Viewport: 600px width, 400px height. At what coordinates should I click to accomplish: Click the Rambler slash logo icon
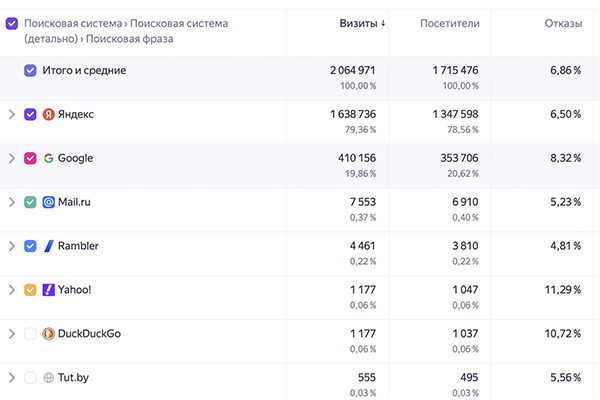coord(49,246)
